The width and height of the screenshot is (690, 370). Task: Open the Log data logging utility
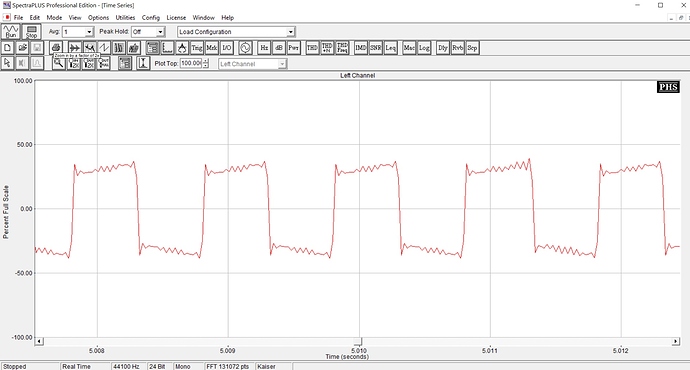[424, 48]
